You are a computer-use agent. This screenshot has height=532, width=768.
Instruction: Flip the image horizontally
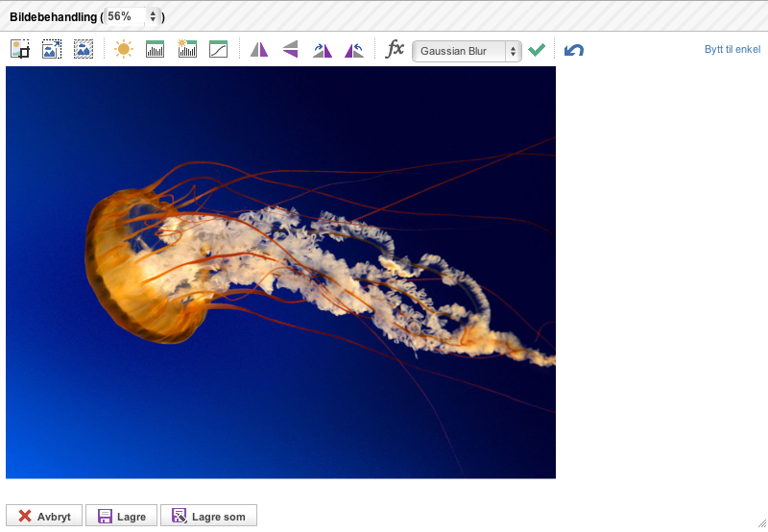[259, 50]
